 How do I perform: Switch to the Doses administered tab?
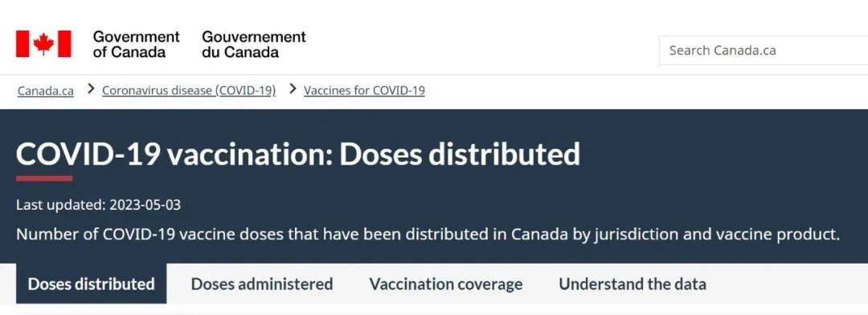coord(262,284)
